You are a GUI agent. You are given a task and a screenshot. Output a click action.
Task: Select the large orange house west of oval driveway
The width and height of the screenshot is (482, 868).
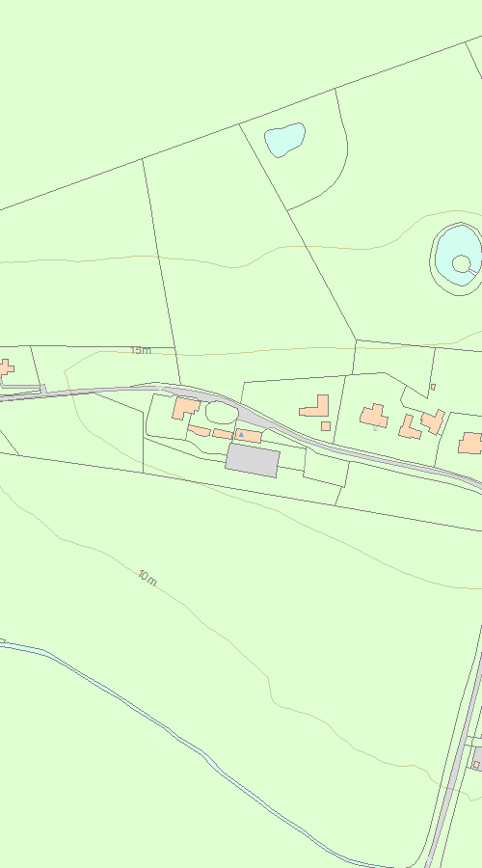(185, 408)
